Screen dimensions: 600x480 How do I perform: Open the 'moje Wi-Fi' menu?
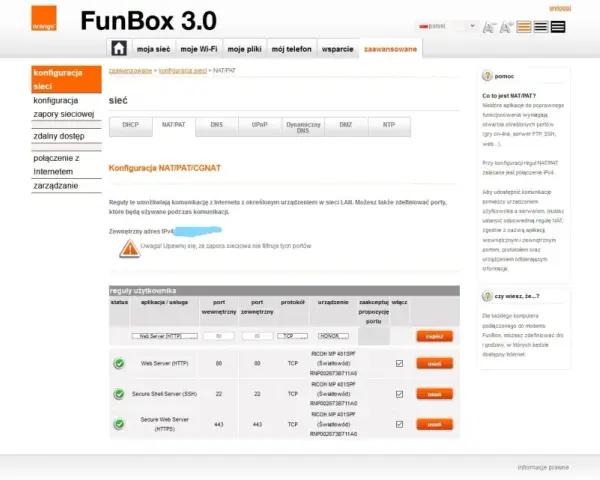(199, 49)
